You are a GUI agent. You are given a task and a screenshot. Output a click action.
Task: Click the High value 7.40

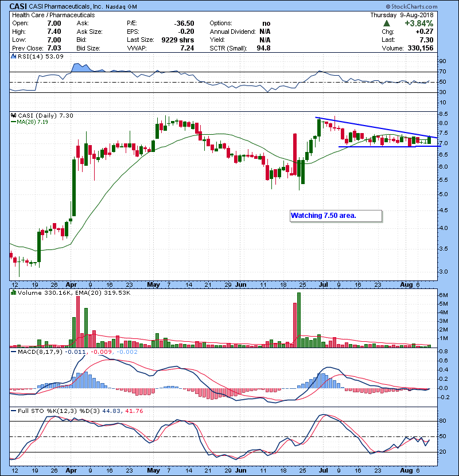(54, 32)
